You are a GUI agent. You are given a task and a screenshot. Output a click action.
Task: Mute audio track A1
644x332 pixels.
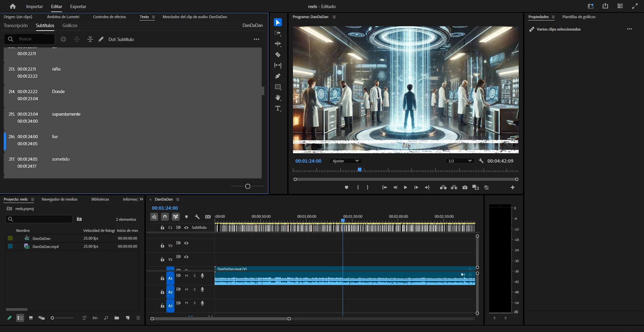[186, 276]
